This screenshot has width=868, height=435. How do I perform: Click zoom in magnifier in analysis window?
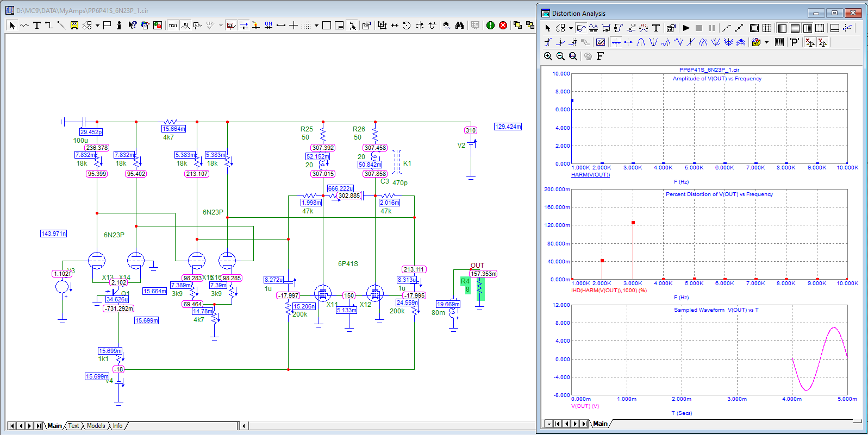(548, 56)
